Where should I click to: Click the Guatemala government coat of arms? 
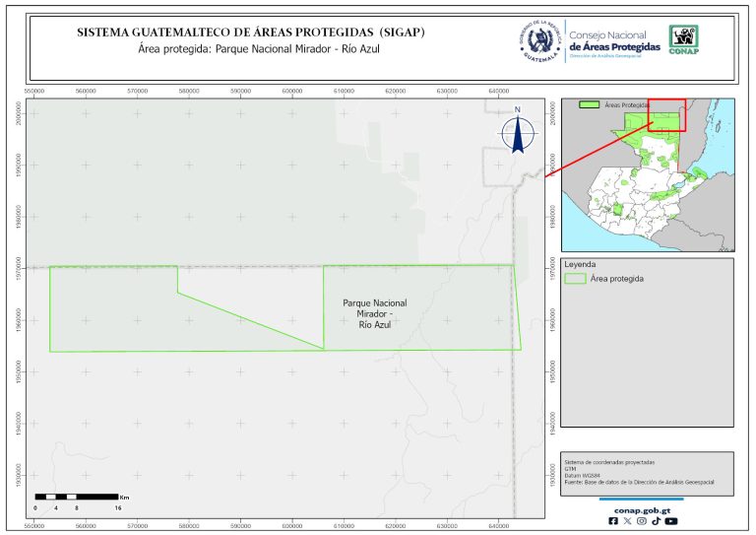pyautogui.click(x=540, y=40)
